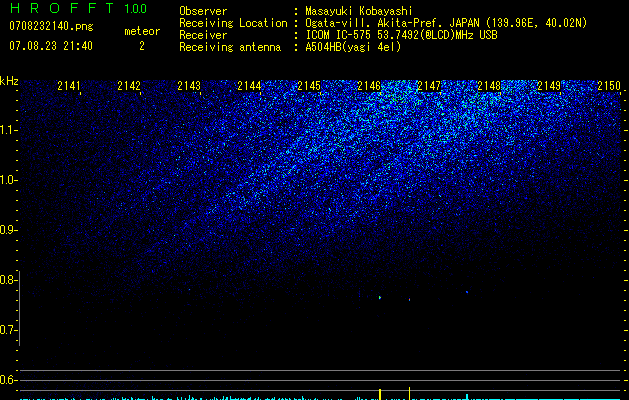Click the 'Observer' field label
The height and width of the screenshot is (400, 629).
click(203, 11)
